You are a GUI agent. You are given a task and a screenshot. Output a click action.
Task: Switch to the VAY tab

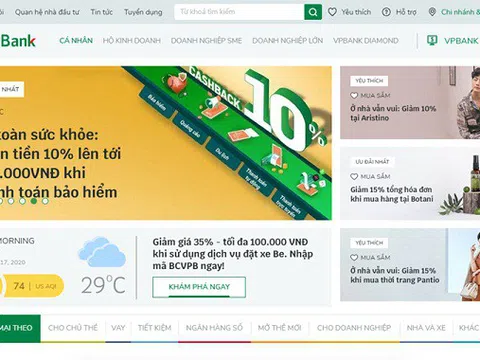118,328
